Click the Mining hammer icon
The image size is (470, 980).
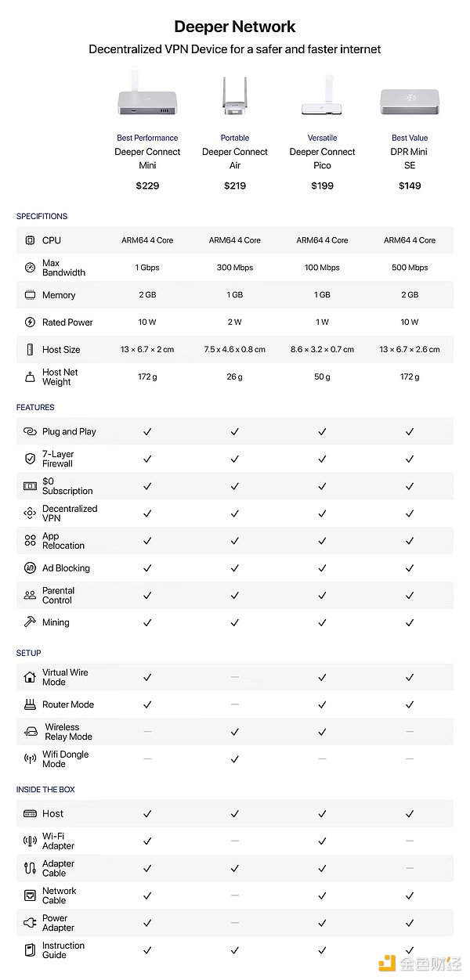click(x=30, y=622)
